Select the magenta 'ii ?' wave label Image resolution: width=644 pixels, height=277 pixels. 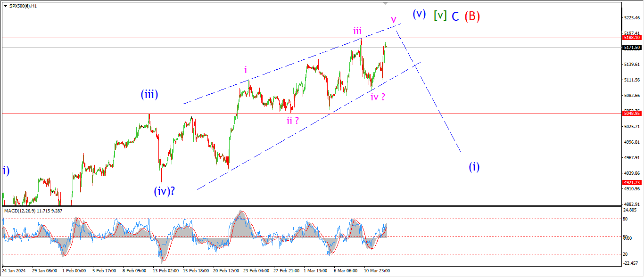292,121
